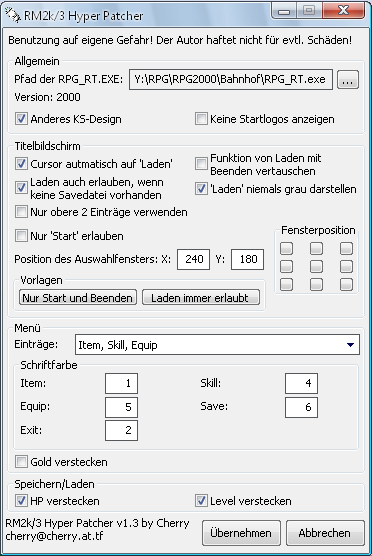
Task: Enable 'Keine Startlogos anzeigen' checkbox
Action: pos(201,119)
